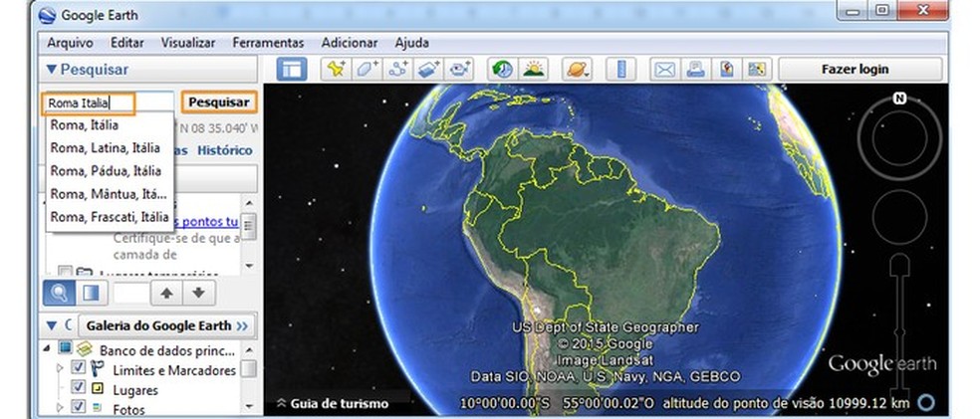Click the layers panel scrollbar thumb

(x=249, y=368)
